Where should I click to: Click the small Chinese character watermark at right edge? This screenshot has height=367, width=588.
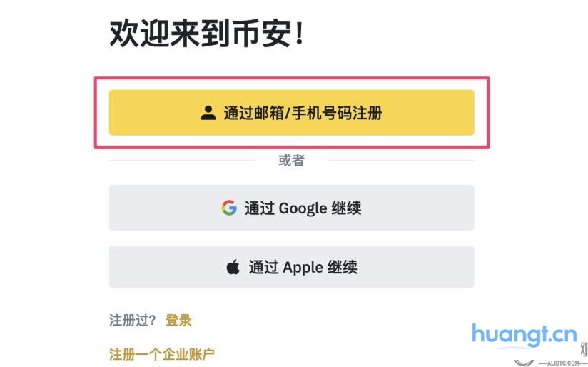[583, 350]
